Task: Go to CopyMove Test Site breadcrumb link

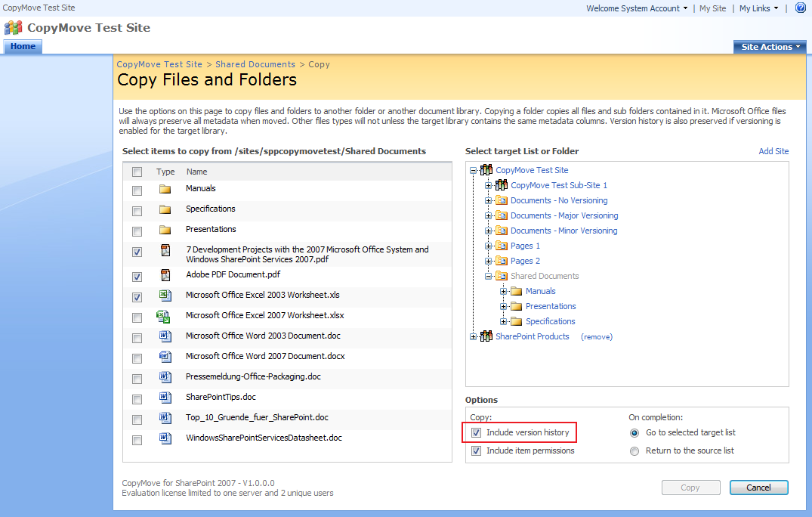Action: tap(159, 64)
